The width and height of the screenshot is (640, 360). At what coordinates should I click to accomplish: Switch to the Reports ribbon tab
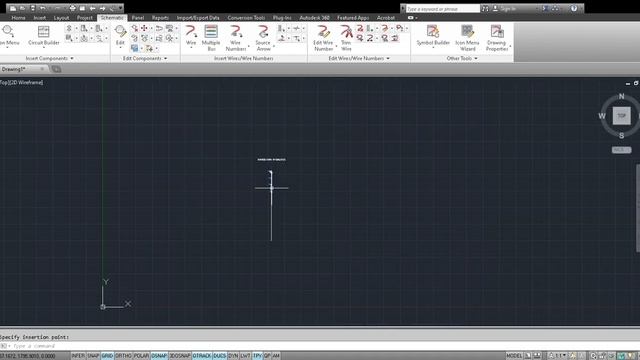coord(160,18)
